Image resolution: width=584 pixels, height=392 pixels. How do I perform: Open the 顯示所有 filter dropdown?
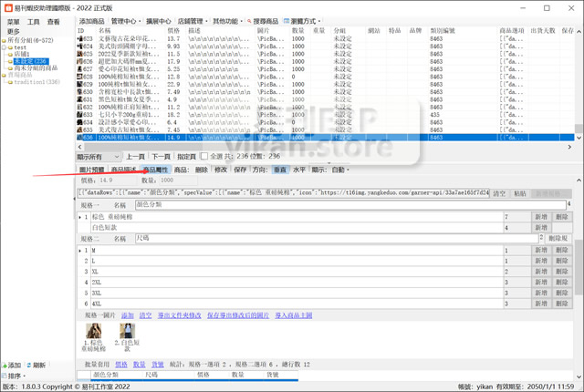(99, 157)
